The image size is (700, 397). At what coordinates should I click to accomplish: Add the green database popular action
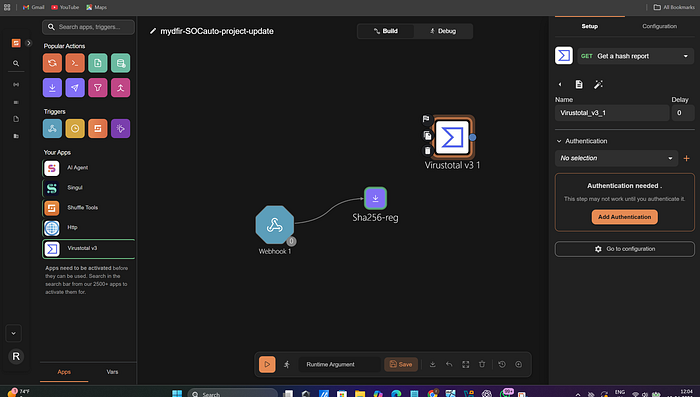coord(121,63)
